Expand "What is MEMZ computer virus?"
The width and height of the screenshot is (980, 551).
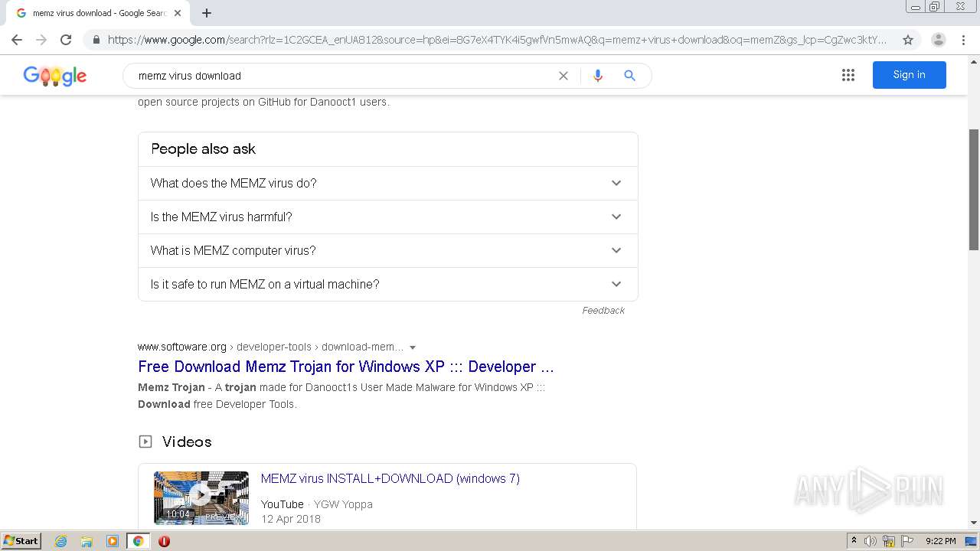[387, 250]
